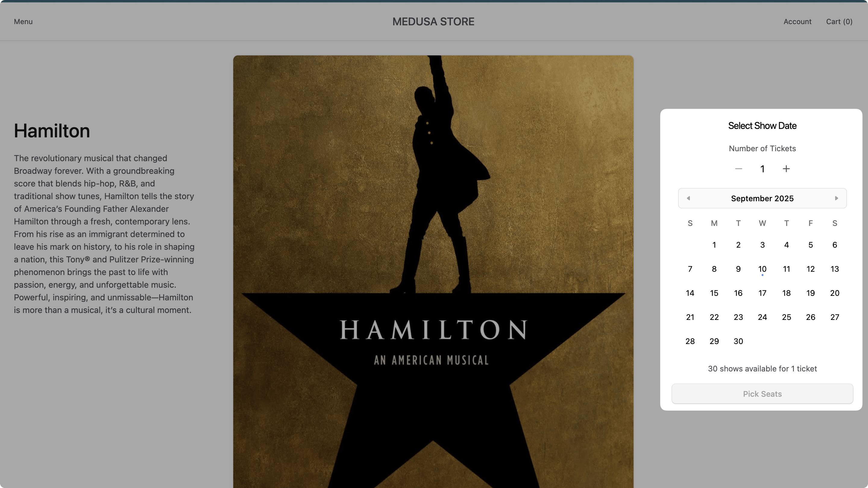Click the September 2025 month header
The height and width of the screenshot is (488, 868).
tap(762, 199)
